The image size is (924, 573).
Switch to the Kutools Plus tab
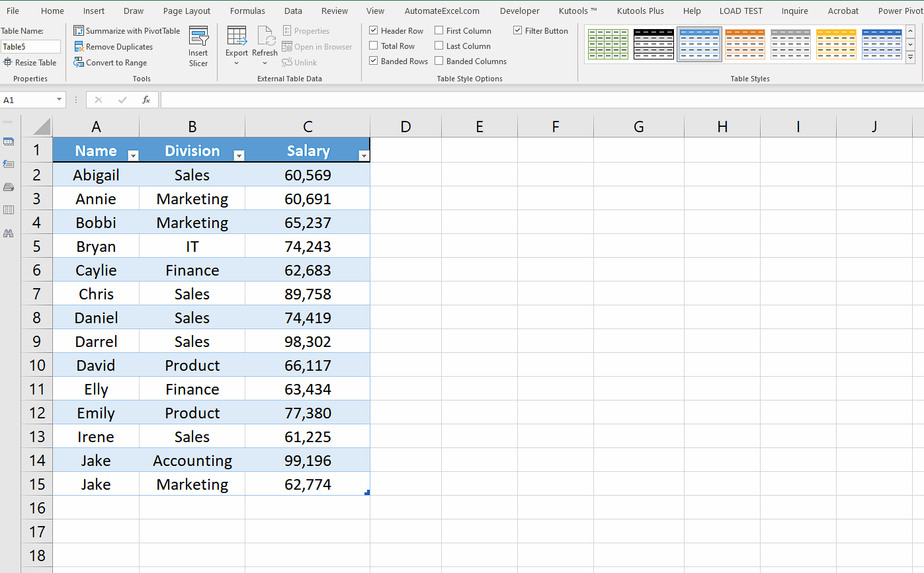pos(640,11)
